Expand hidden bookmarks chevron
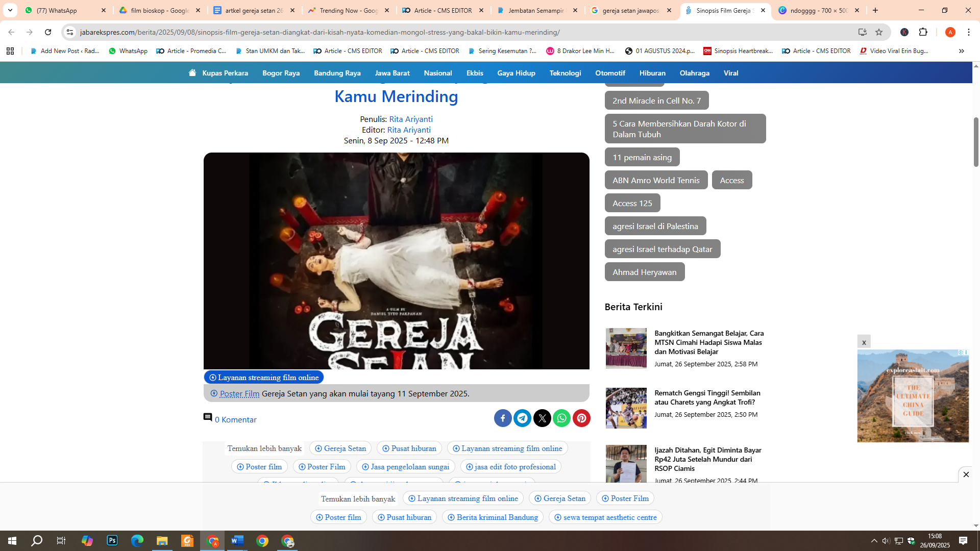 [962, 51]
